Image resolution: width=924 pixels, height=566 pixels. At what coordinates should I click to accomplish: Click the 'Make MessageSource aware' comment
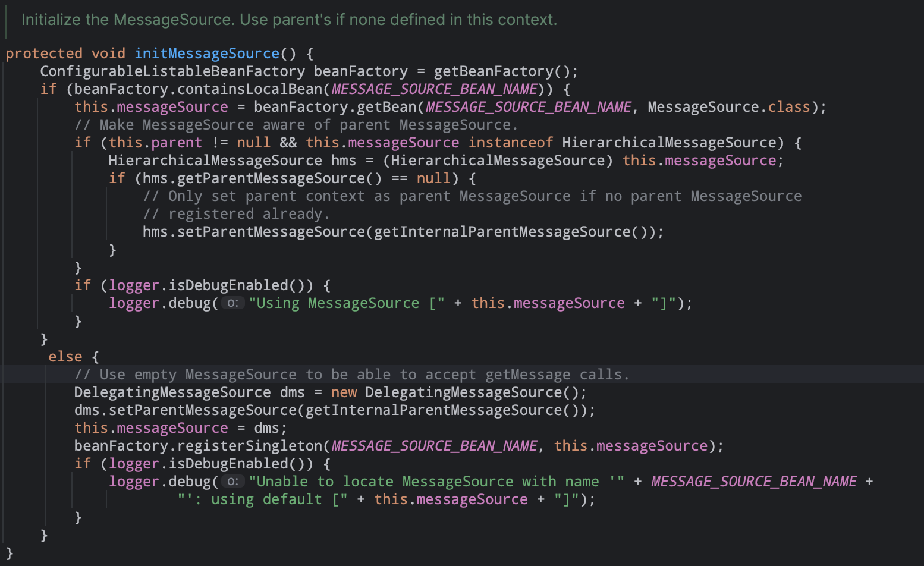point(296,125)
